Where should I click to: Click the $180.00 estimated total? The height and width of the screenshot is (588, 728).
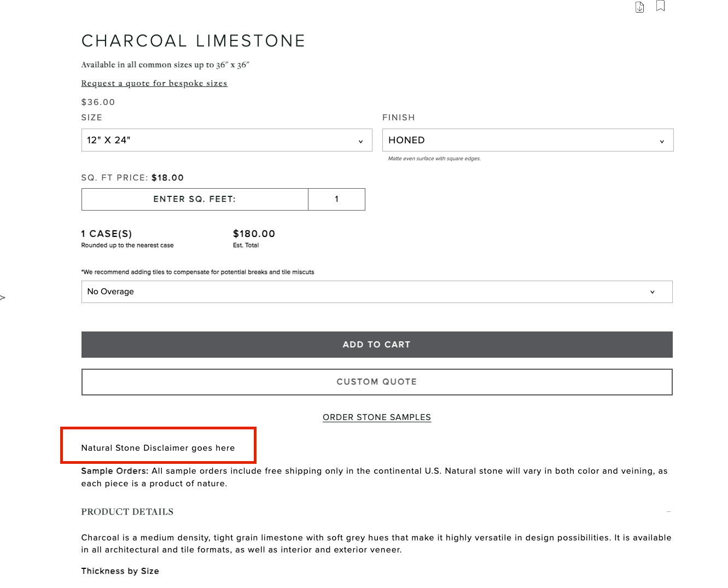click(x=254, y=234)
